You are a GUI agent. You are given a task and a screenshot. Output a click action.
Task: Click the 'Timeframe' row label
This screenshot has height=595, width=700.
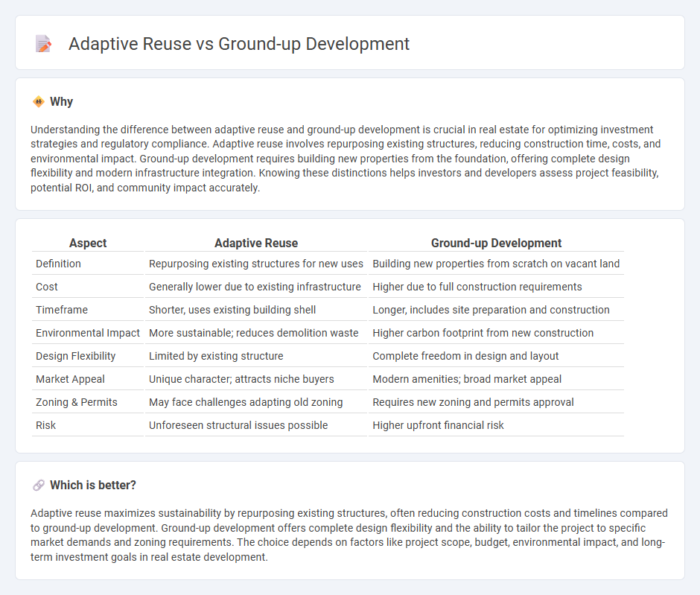tap(62, 310)
